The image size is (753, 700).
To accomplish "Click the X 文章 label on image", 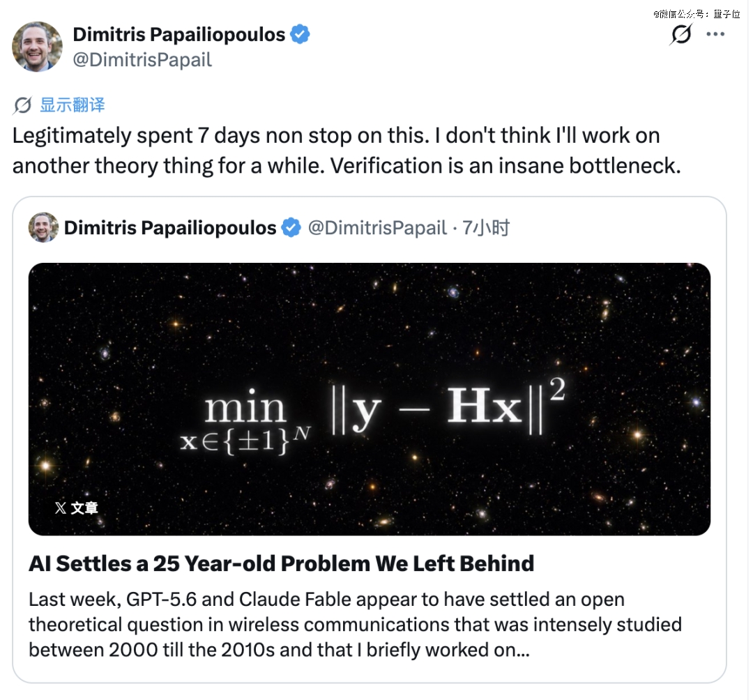I will point(77,508).
